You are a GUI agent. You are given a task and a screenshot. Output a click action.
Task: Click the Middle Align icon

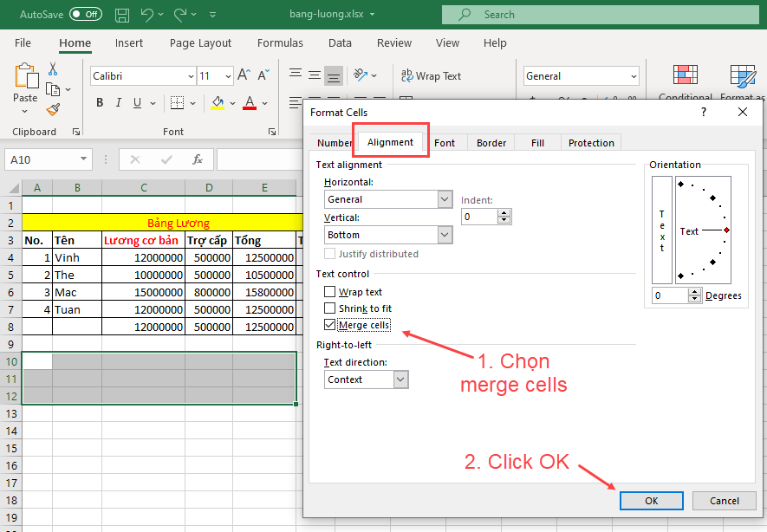(315, 75)
